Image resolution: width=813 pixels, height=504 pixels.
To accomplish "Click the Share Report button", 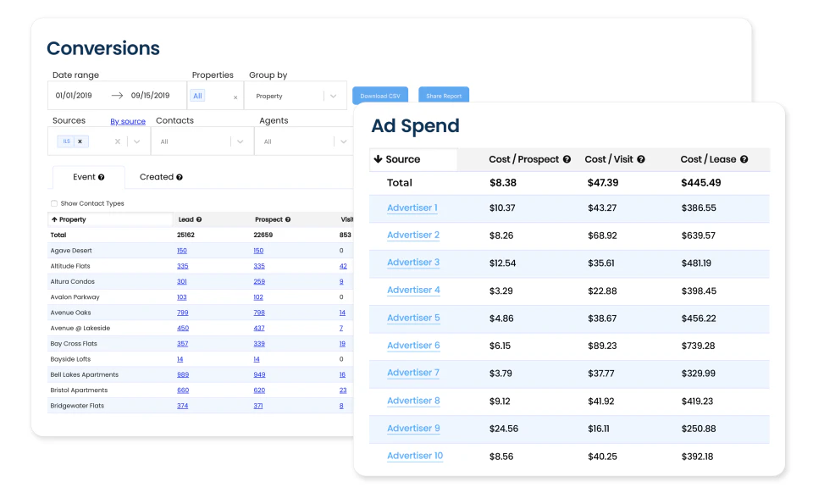I will pyautogui.click(x=443, y=95).
